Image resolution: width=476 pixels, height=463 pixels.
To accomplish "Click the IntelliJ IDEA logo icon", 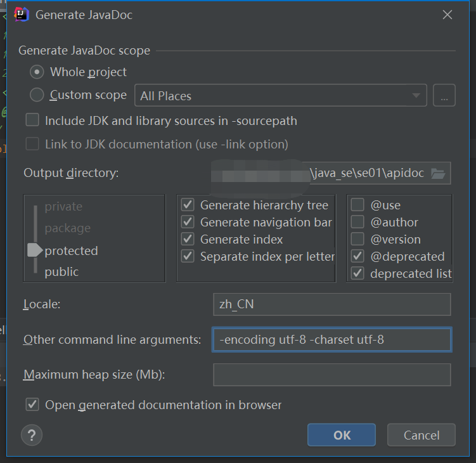I will point(22,15).
